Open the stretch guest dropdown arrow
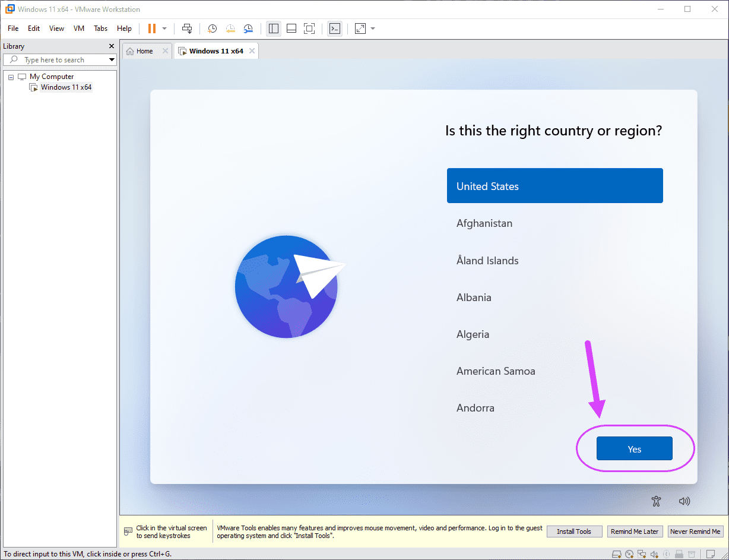 pyautogui.click(x=373, y=29)
